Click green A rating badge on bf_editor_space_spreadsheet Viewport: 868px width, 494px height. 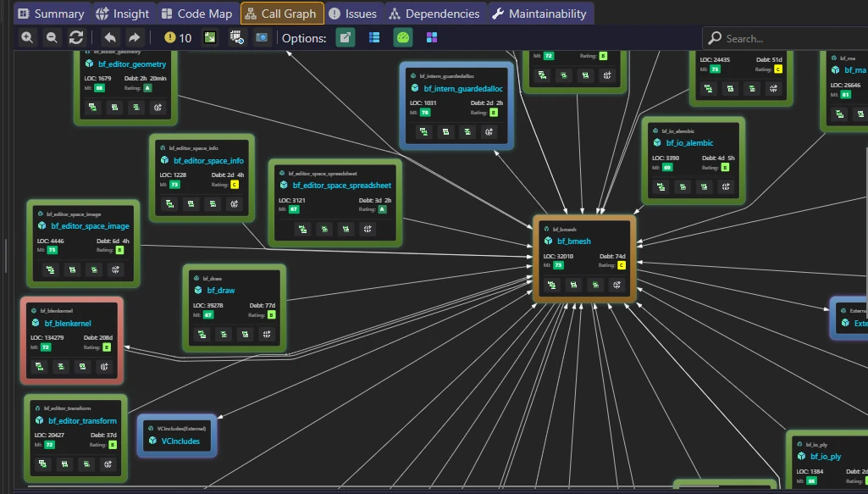click(x=382, y=209)
